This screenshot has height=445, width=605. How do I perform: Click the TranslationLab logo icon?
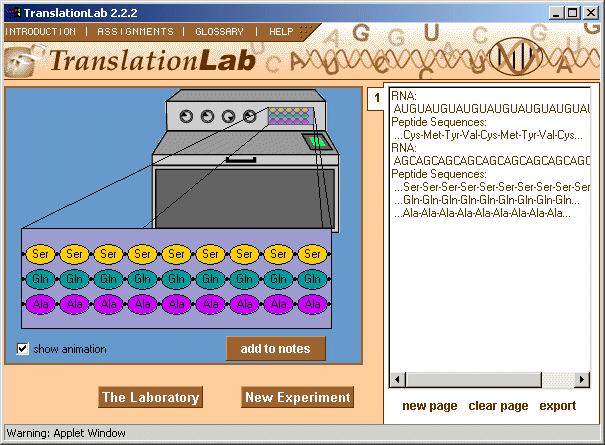[x=23, y=61]
